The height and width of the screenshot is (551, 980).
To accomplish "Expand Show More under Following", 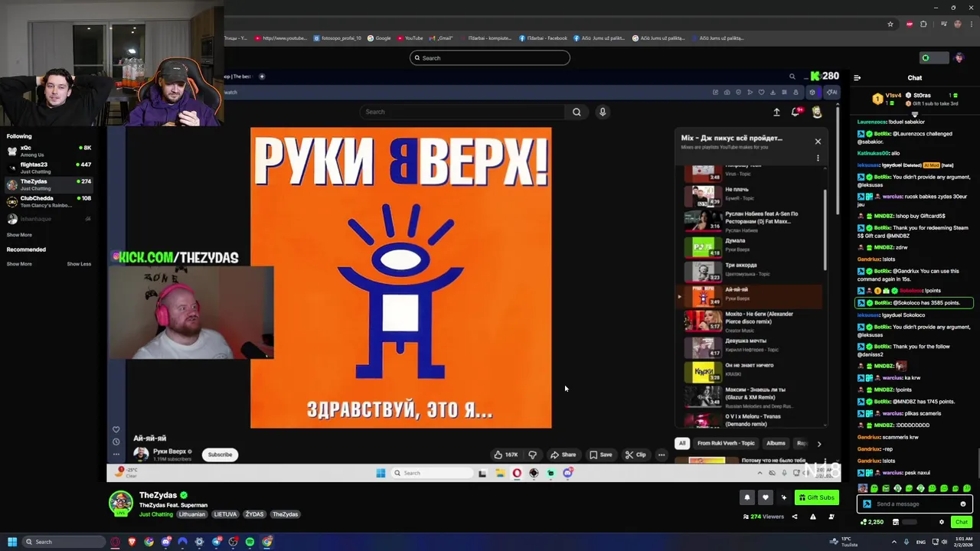I will coord(19,235).
